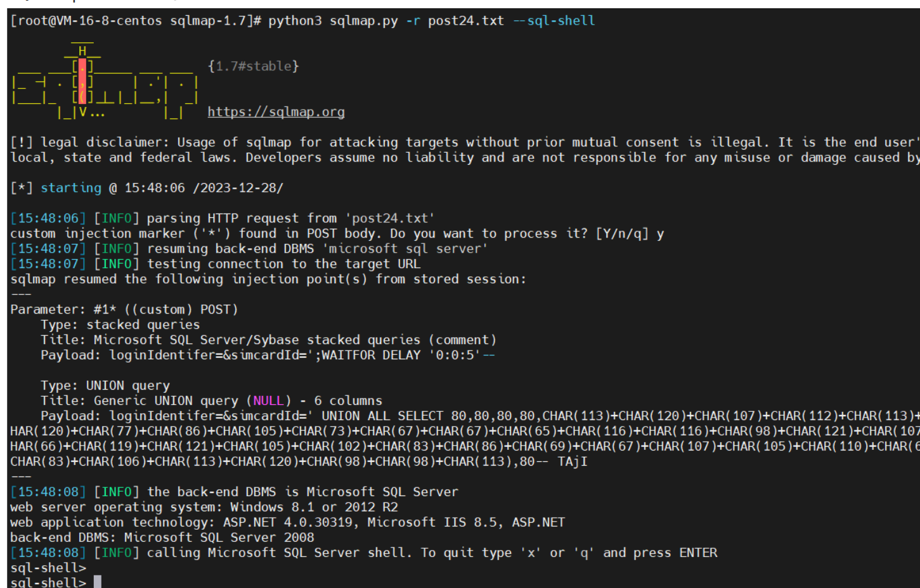The width and height of the screenshot is (920, 588).
Task: Click the 'UNION ALL SELECT 80,80,80,80' payload line
Action: tap(480, 416)
